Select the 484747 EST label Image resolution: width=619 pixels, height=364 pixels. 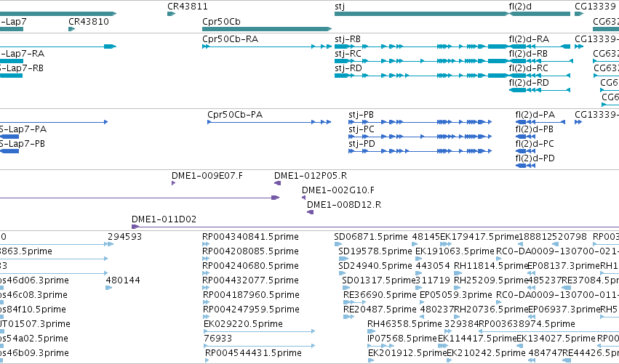(x=546, y=353)
